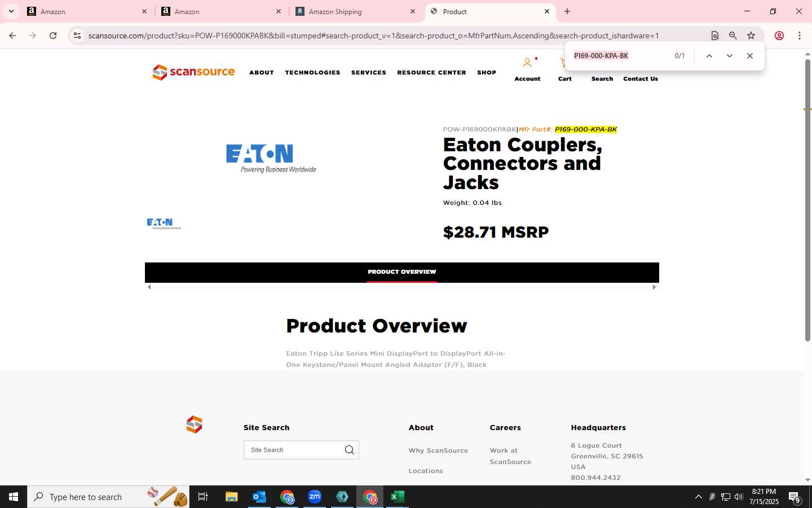
Task: Switch to the first Amazon tab
Action: 87,11
